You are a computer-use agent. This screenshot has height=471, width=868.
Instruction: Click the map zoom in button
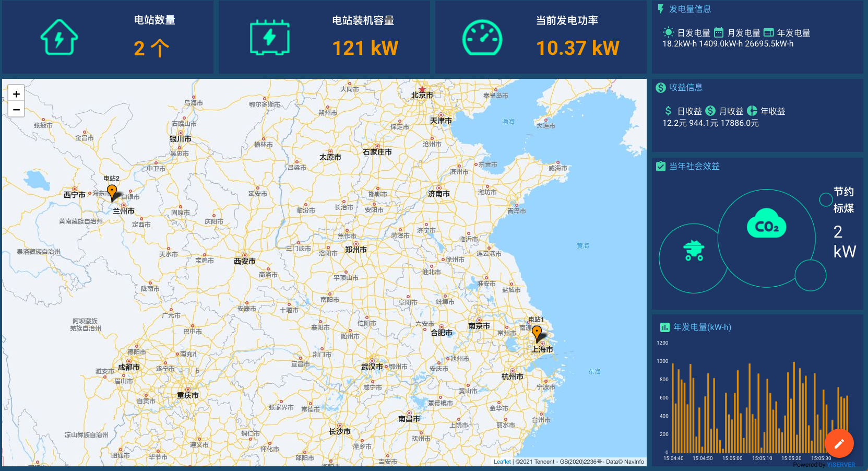(16, 94)
